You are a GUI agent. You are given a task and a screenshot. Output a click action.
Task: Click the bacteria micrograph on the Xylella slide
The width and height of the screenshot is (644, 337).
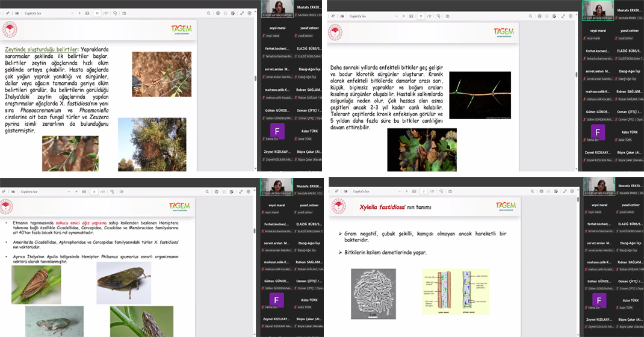click(373, 293)
